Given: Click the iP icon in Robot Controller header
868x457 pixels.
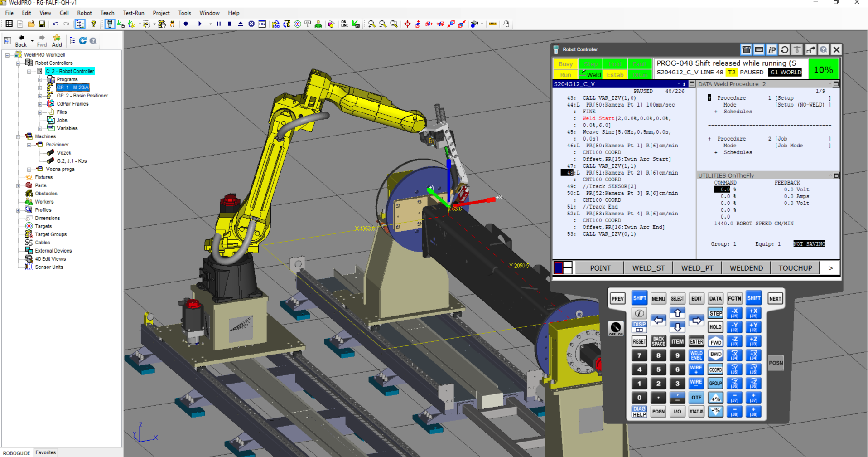Looking at the screenshot, I should 772,50.
